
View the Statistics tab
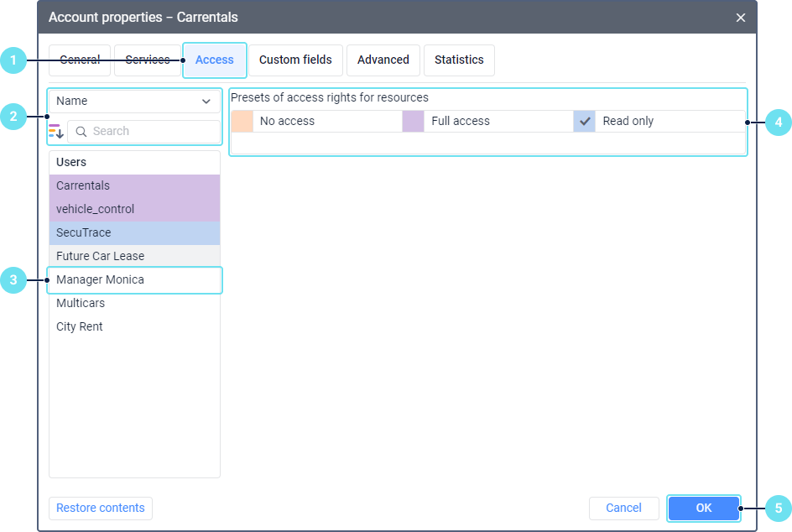[459, 60]
